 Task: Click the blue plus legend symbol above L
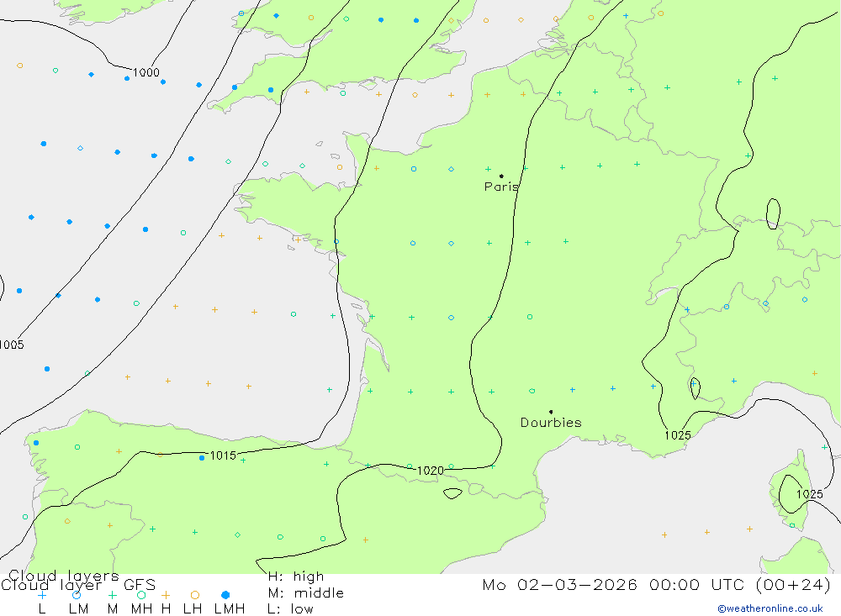42,595
